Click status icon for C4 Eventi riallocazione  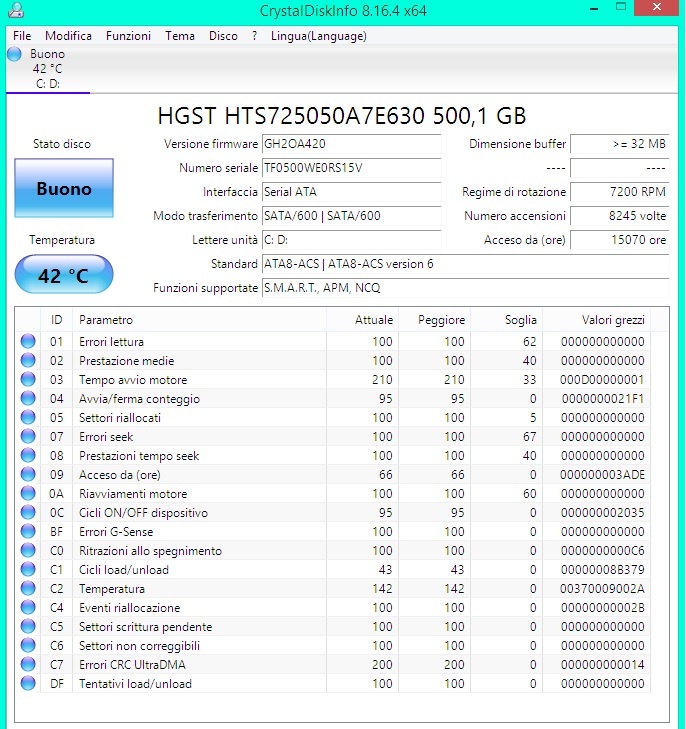coord(28,608)
